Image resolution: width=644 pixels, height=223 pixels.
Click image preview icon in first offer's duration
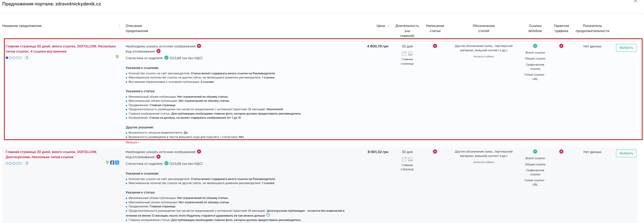click(x=410, y=54)
